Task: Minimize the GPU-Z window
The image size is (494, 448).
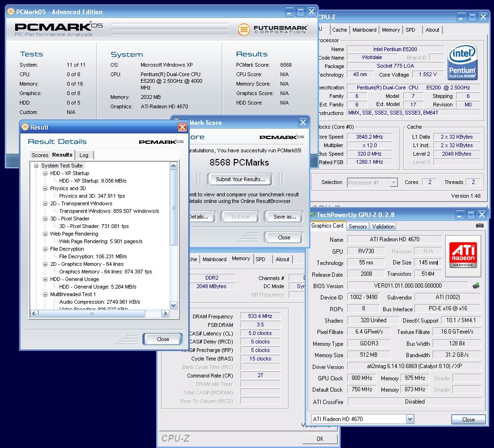Action: click(x=460, y=215)
